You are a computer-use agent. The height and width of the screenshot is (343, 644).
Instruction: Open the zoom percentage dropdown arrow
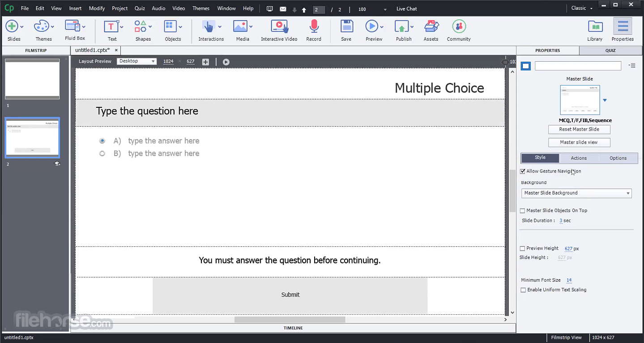(385, 9)
